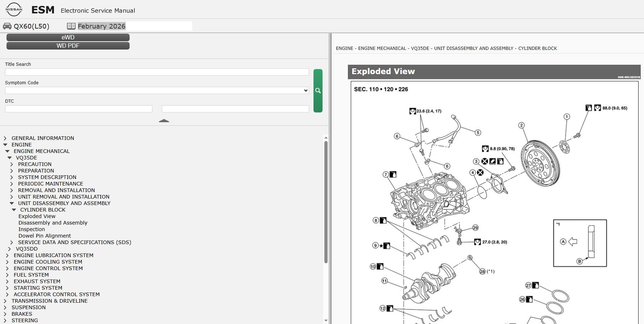The width and height of the screenshot is (644, 324).
Task: Collapse search panel with the up arrow
Action: point(164,121)
